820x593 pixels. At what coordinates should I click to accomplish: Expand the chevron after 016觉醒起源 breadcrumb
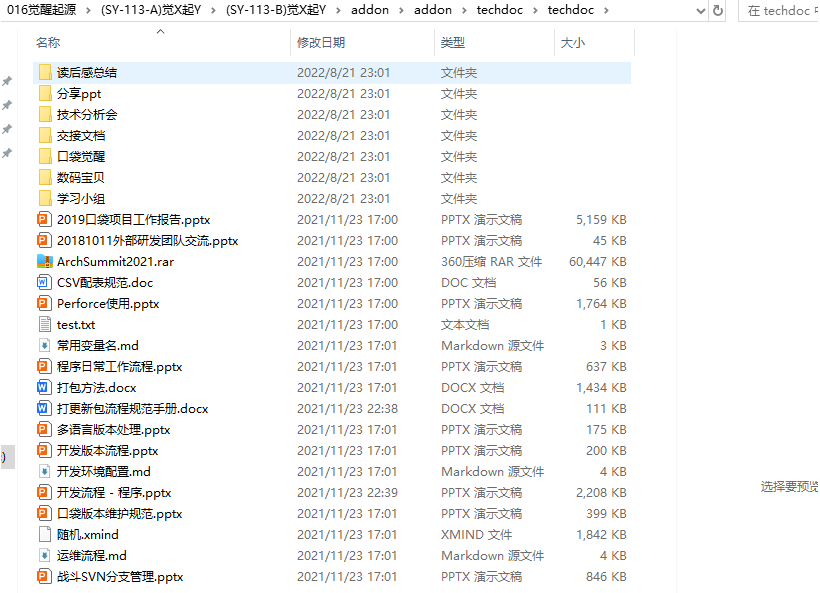[88, 10]
